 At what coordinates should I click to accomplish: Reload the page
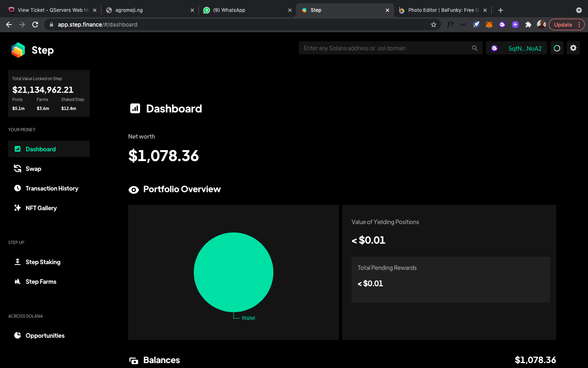(35, 25)
